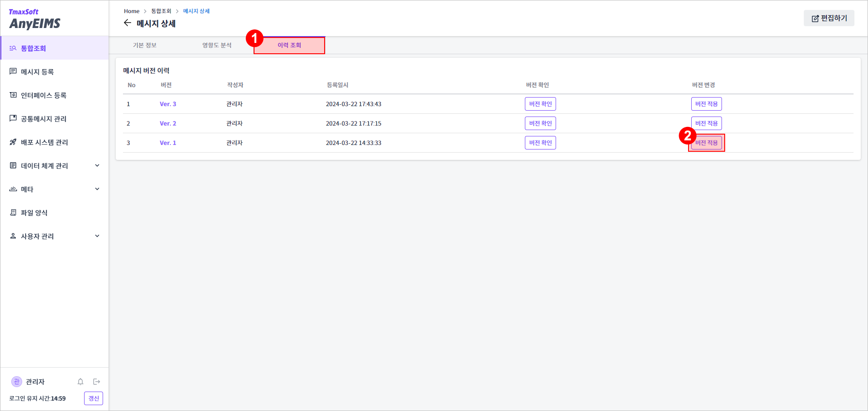
Task: Go to 배포 시스템 관리
Action: click(55, 142)
